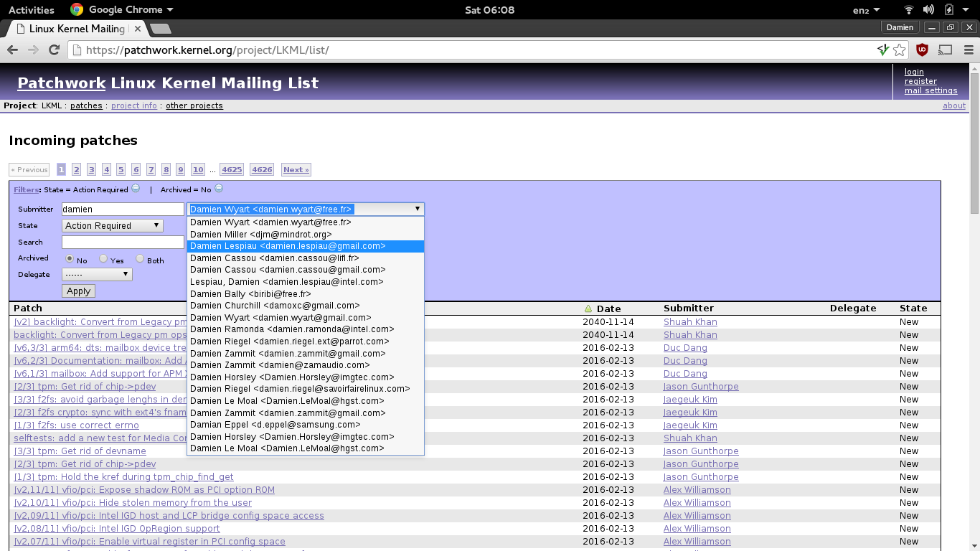This screenshot has width=980, height=551.
Task: Click the Filters link
Action: click(x=26, y=190)
